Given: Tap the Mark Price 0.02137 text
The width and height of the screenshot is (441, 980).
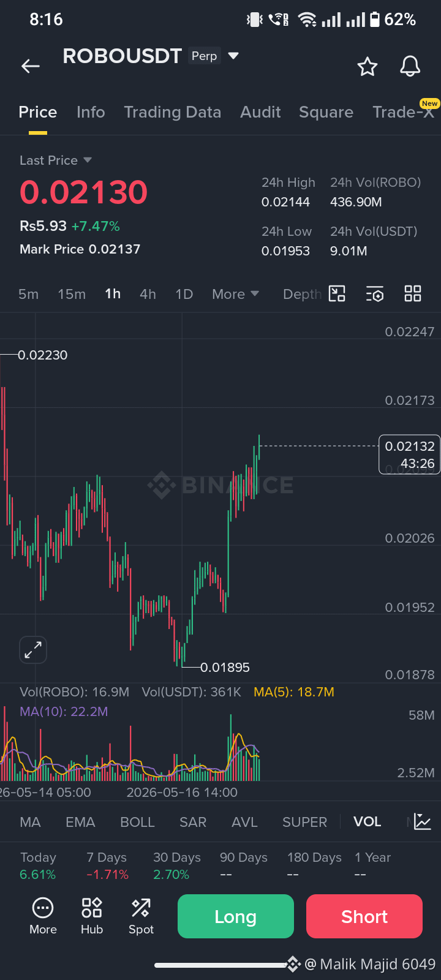Looking at the screenshot, I should (80, 249).
